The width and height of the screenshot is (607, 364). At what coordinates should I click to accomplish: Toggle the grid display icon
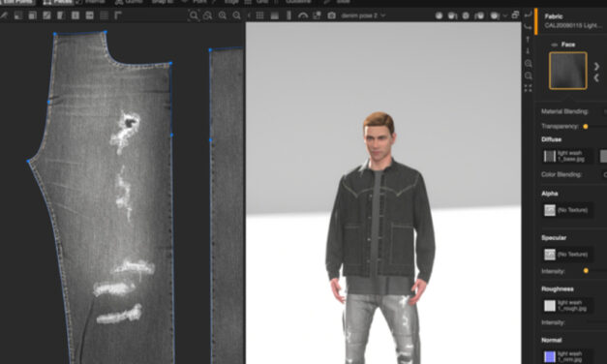pyautogui.click(x=259, y=15)
